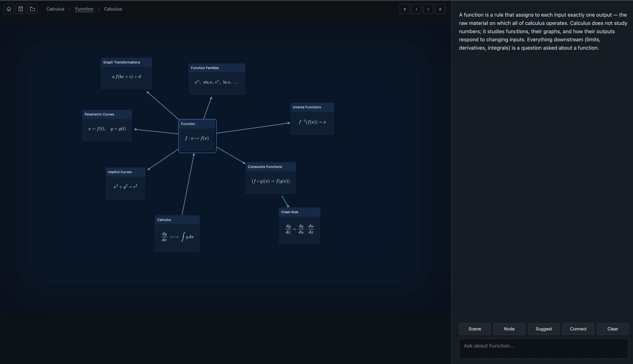Select the underlined Function breadcrumb
This screenshot has width=633, height=364.
[x=84, y=9]
